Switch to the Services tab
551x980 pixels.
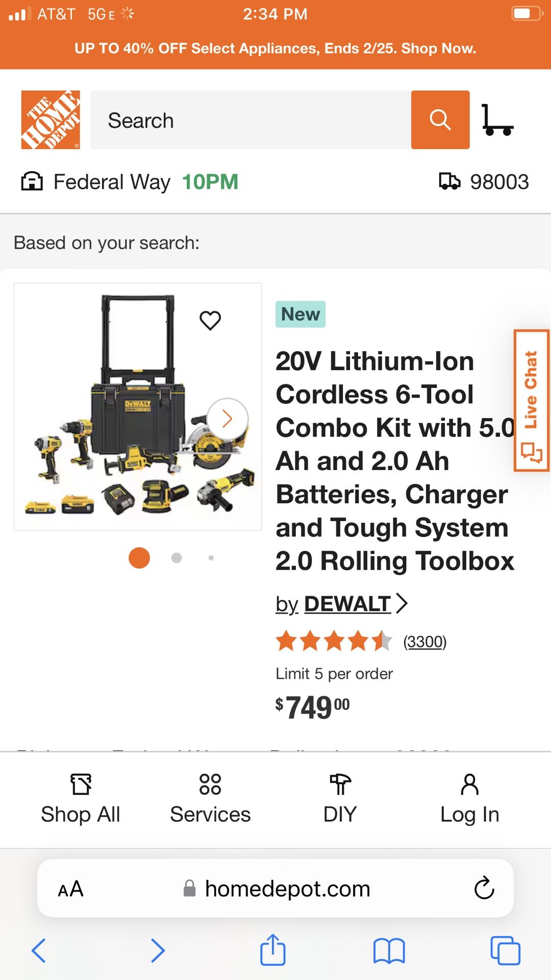(x=210, y=799)
